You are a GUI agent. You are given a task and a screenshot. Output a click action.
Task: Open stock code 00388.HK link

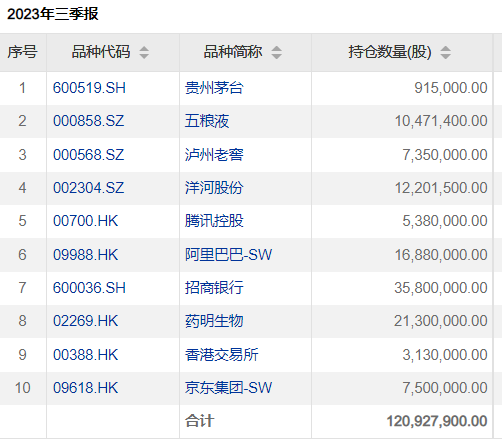(x=86, y=355)
